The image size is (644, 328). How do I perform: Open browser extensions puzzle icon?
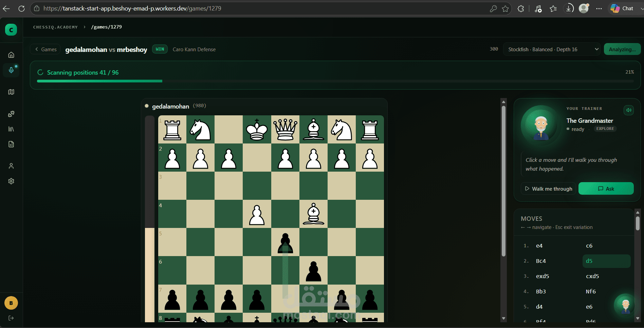coord(521,9)
